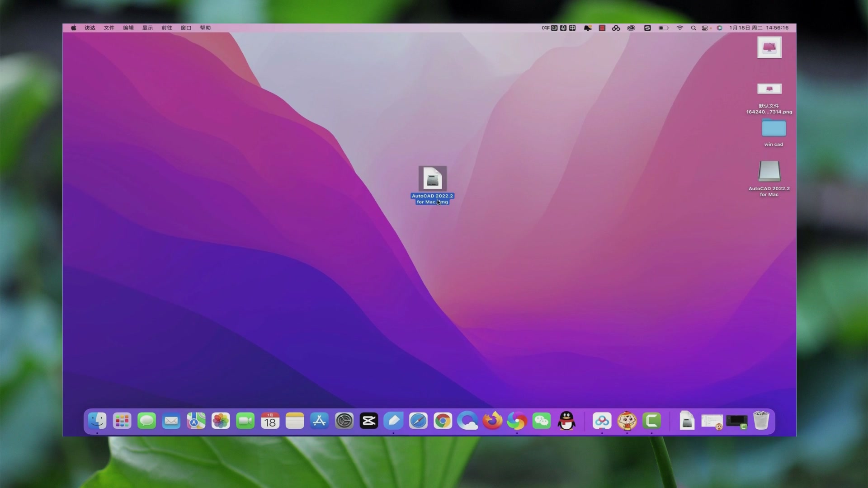Viewport: 868px width, 488px height.
Task: Open System Preferences gear icon
Action: (x=344, y=421)
